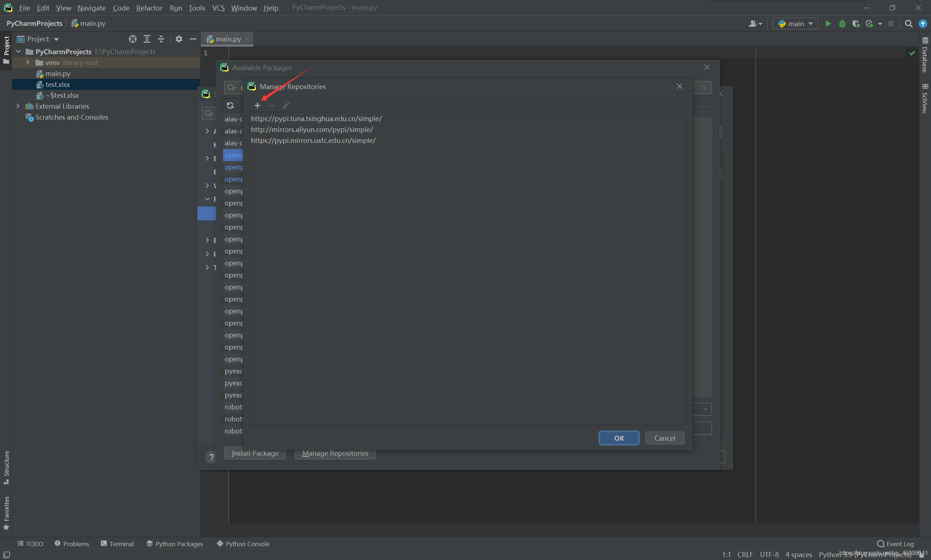Screen dimensions: 931x560
Task: Open Search Everywhere magnifier icon
Action: point(909,24)
